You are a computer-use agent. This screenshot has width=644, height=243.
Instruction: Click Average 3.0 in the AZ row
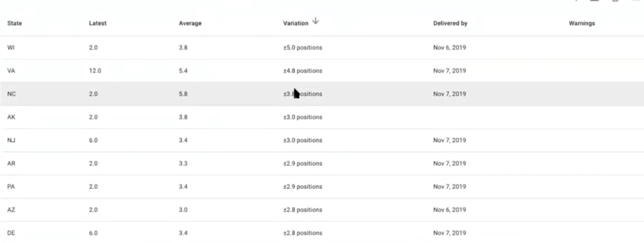pos(183,210)
